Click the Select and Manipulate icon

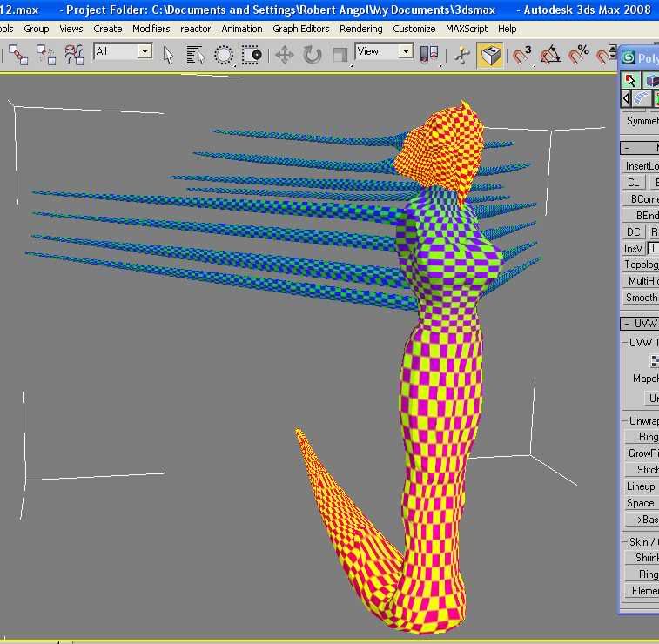(x=462, y=55)
